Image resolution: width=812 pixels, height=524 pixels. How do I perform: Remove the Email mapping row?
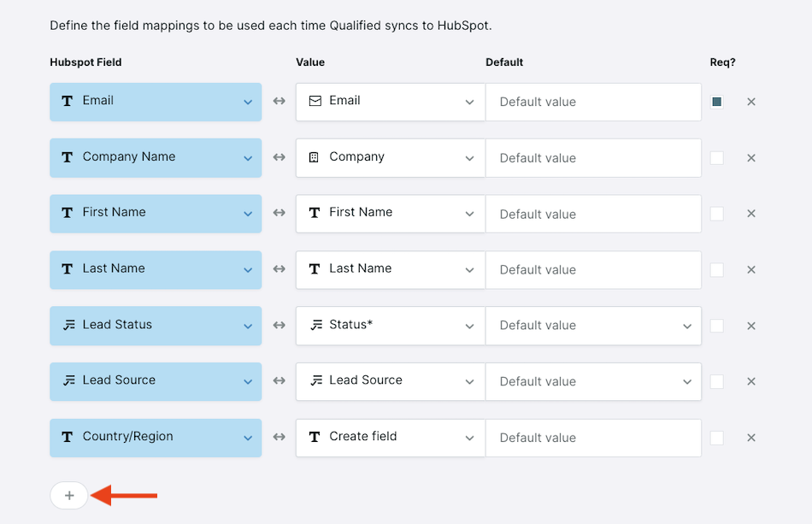point(751,102)
